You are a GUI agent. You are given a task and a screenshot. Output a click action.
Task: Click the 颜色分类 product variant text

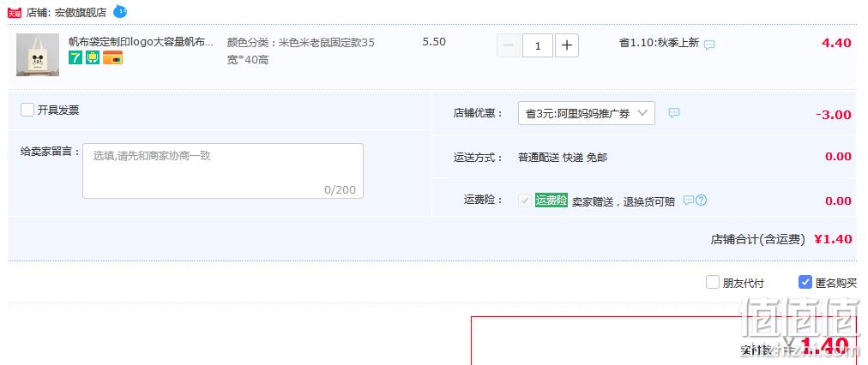(x=300, y=51)
